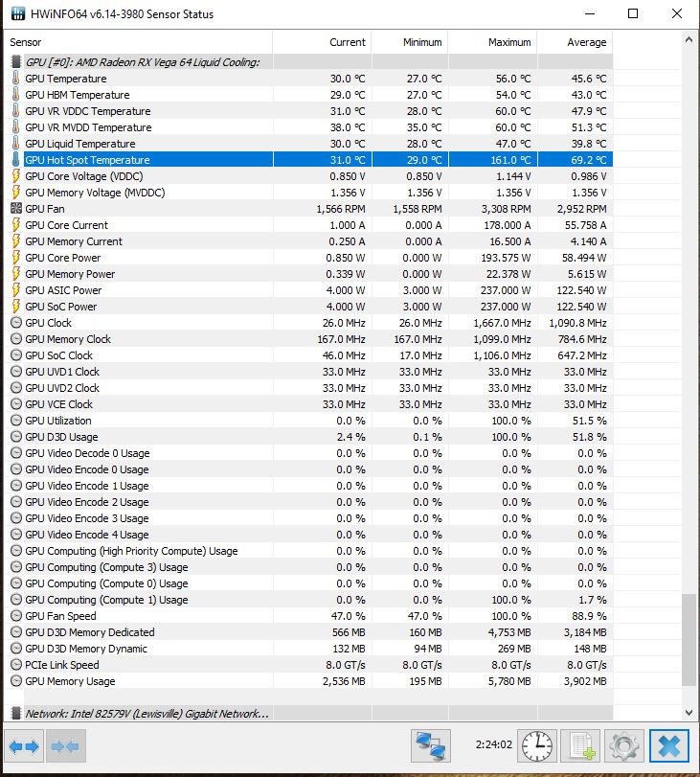Image resolution: width=700 pixels, height=777 pixels.
Task: Start logging with the sheet-plus icon
Action: (x=580, y=745)
